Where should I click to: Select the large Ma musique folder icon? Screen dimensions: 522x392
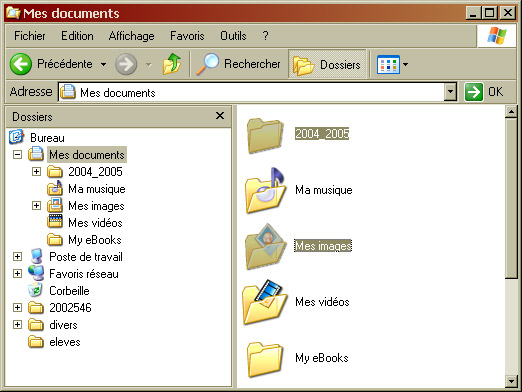click(266, 190)
